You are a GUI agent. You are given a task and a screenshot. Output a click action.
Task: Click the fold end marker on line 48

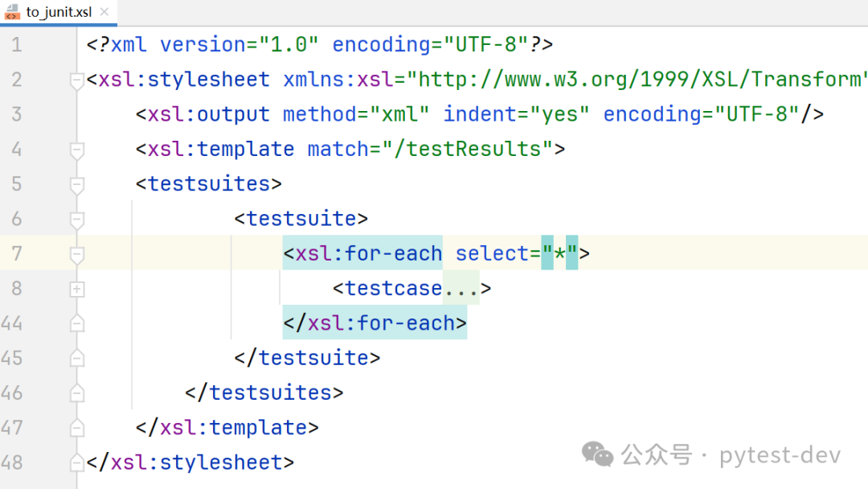pyautogui.click(x=77, y=462)
